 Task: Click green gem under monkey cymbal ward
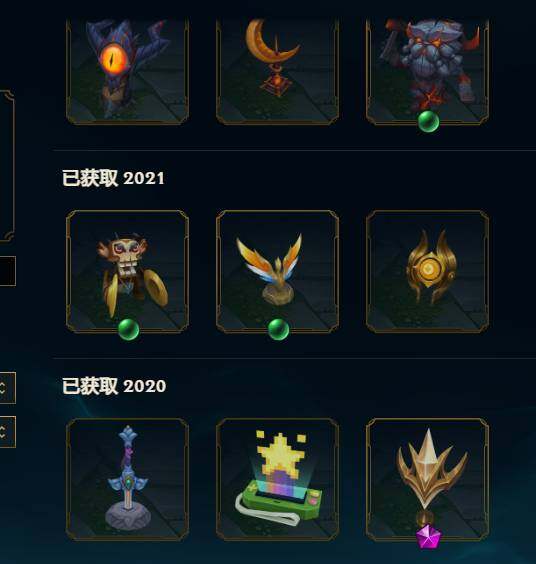pos(128,329)
